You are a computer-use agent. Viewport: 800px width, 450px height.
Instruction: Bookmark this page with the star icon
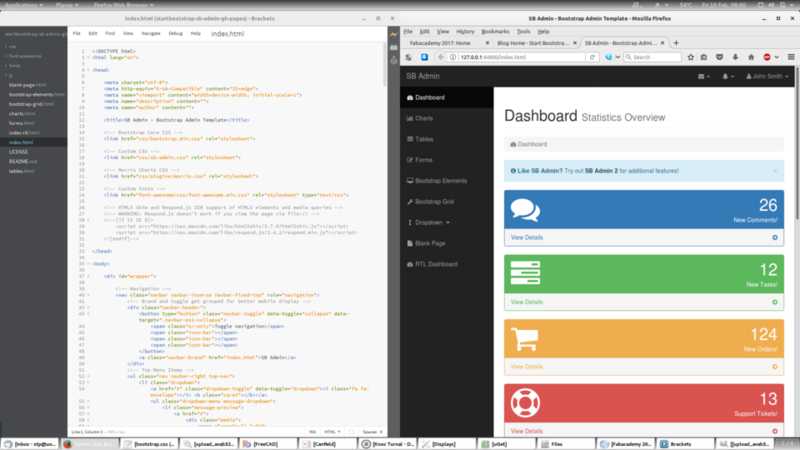690,57
